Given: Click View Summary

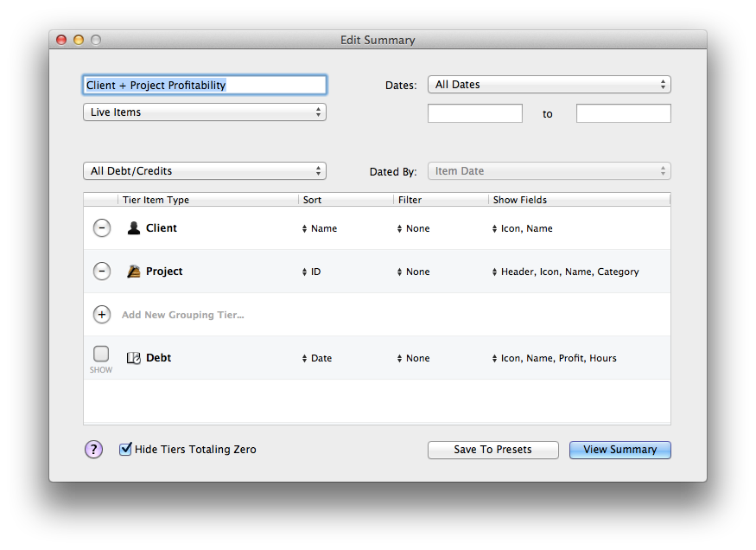Looking at the screenshot, I should point(619,449).
